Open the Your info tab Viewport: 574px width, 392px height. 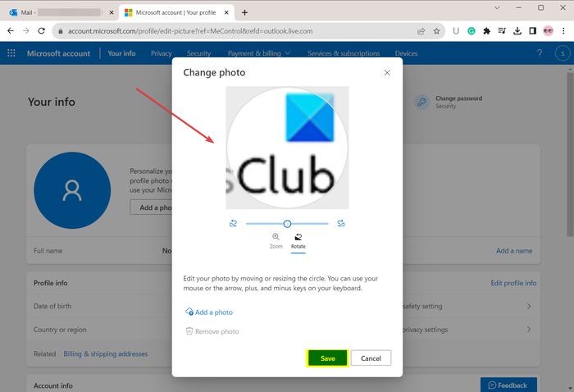point(121,53)
